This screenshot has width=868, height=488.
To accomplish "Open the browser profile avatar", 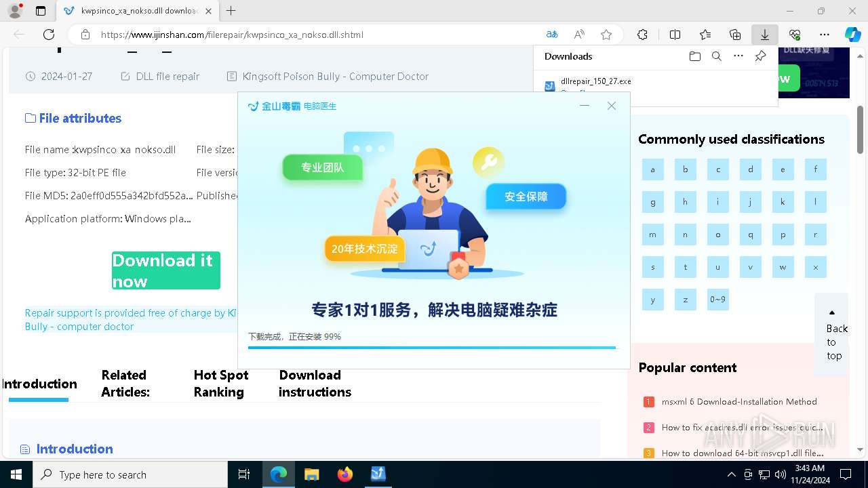I will pyautogui.click(x=15, y=11).
